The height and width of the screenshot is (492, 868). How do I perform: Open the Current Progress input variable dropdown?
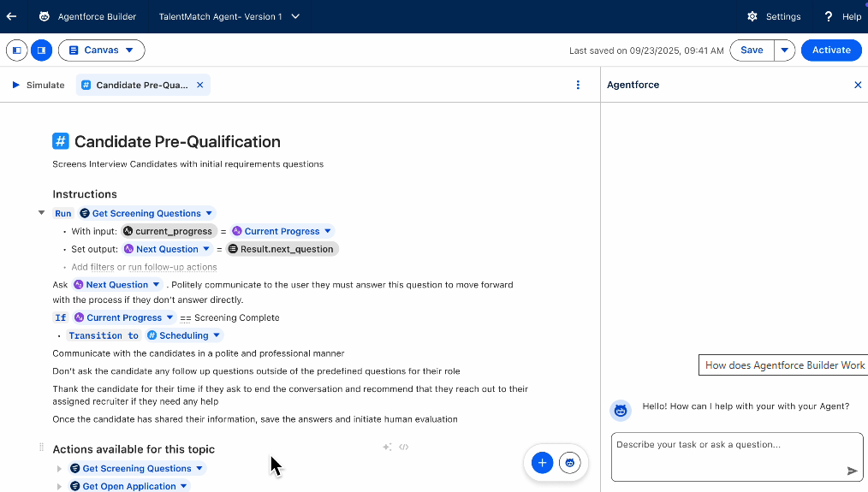(x=328, y=231)
